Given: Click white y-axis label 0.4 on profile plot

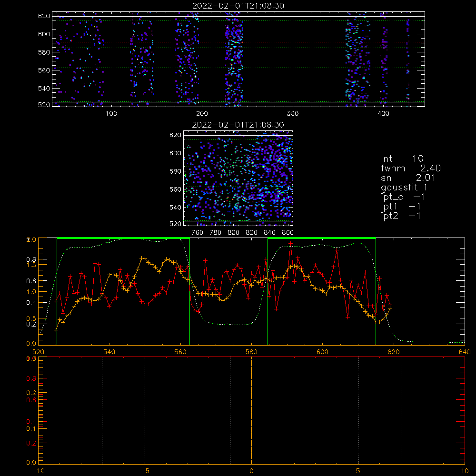Looking at the screenshot, I should point(32,303).
